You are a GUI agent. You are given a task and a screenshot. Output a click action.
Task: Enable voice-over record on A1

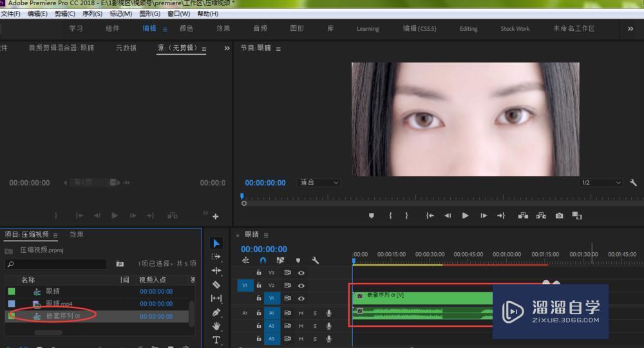[x=329, y=313]
